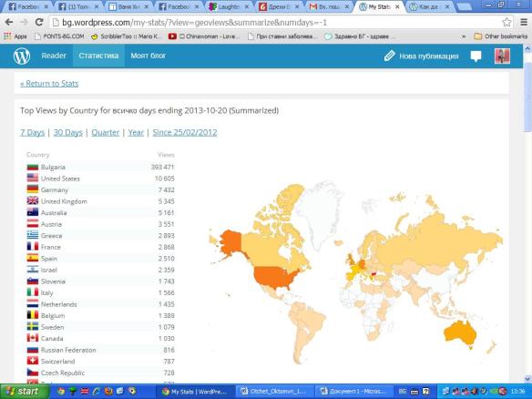Image resolution: width=532 pixels, height=399 pixels.
Task: Open the Other bookmarks folder
Action: pos(500,36)
